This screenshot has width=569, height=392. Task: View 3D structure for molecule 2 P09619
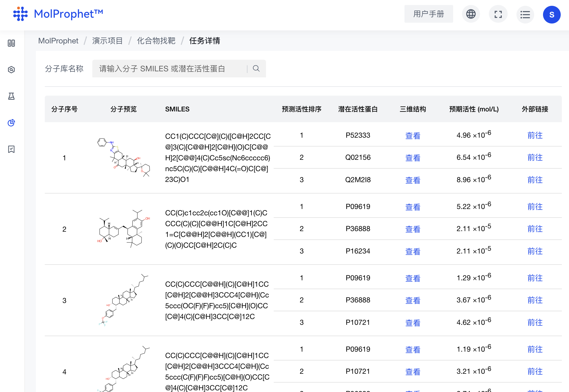tap(413, 207)
